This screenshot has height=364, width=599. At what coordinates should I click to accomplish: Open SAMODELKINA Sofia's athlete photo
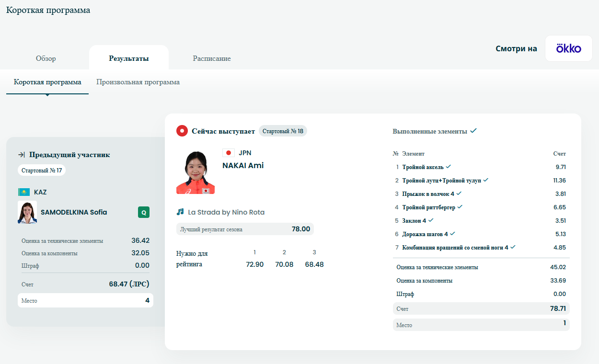click(27, 212)
